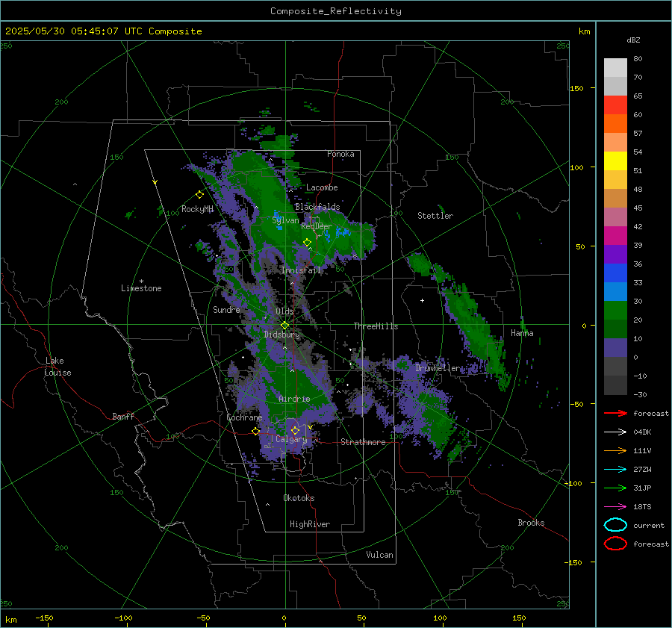Click the orange 111V arrow legend icon
This screenshot has width=672, height=628.
615,450
